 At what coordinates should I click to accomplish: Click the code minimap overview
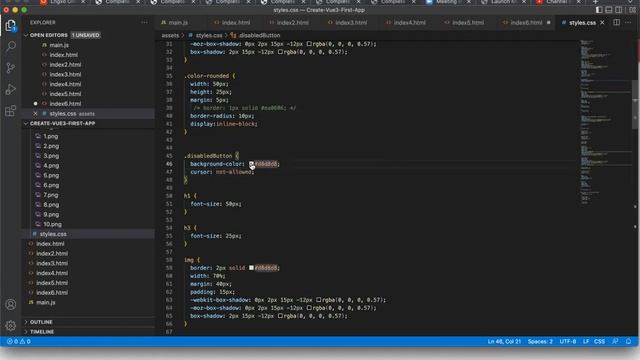point(605,122)
